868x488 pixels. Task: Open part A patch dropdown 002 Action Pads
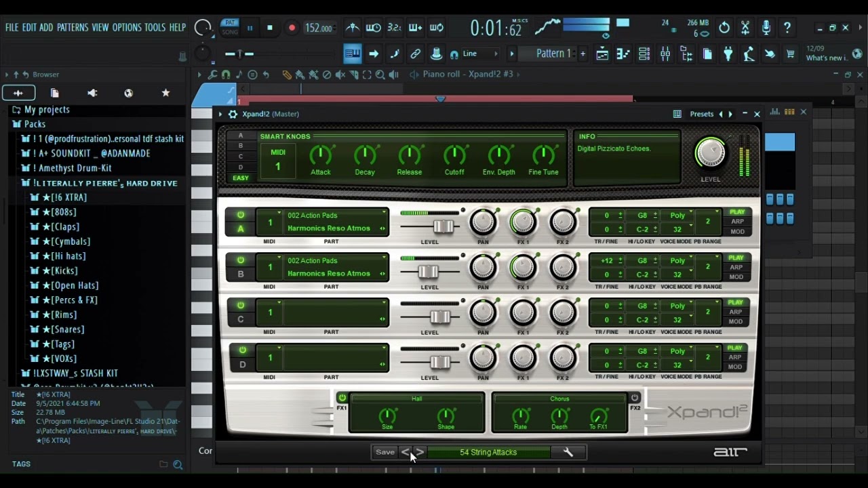coord(336,216)
